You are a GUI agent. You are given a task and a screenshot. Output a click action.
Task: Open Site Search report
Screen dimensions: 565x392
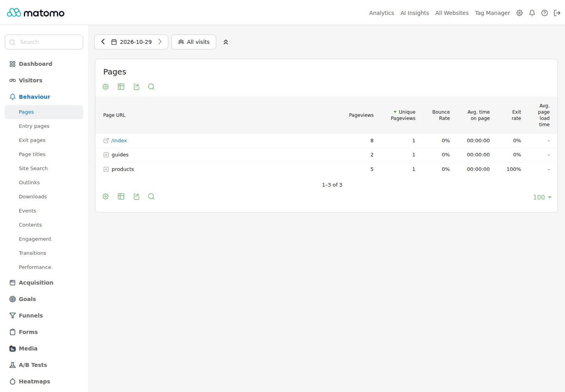33,168
